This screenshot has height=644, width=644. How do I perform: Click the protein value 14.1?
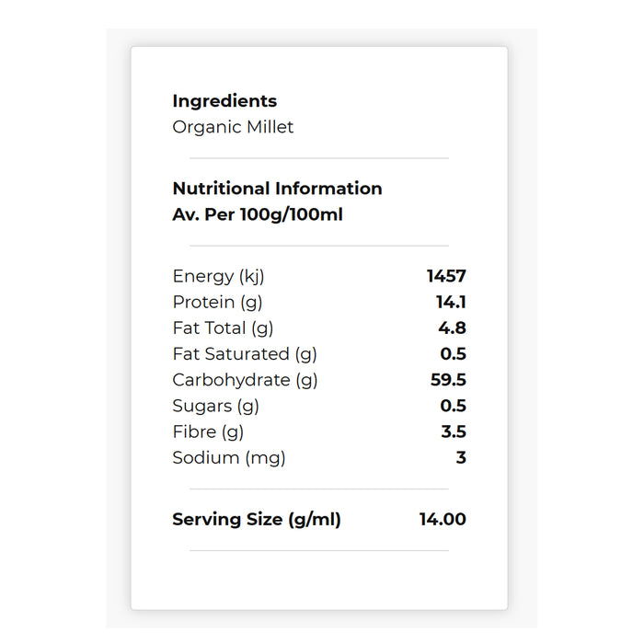coord(451,302)
